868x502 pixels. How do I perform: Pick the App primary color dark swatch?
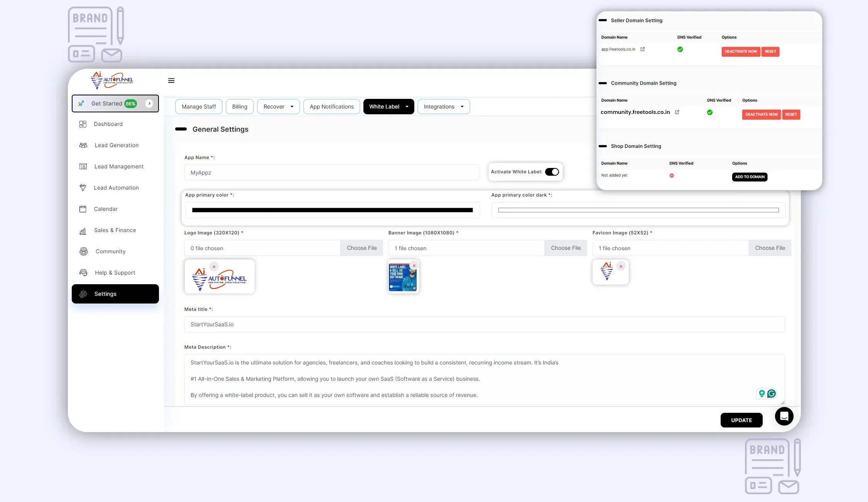[x=638, y=210]
